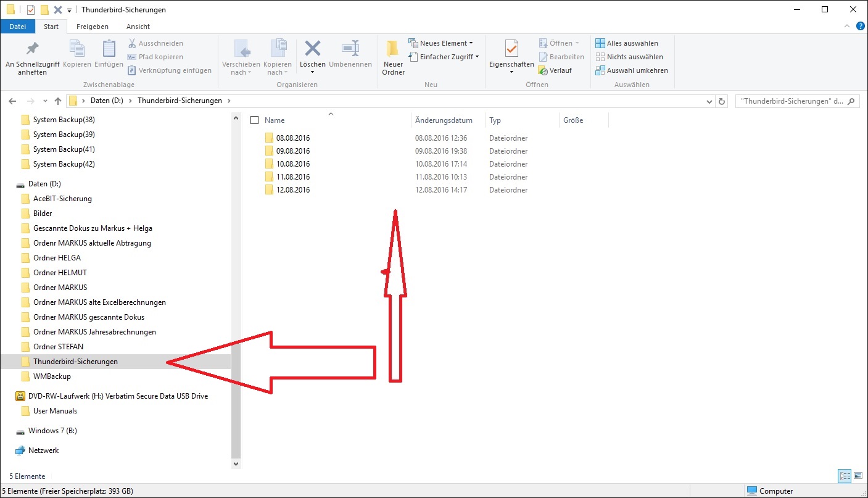Collapse the ribbon with the chevron
The width and height of the screenshot is (868, 498).
click(847, 26)
